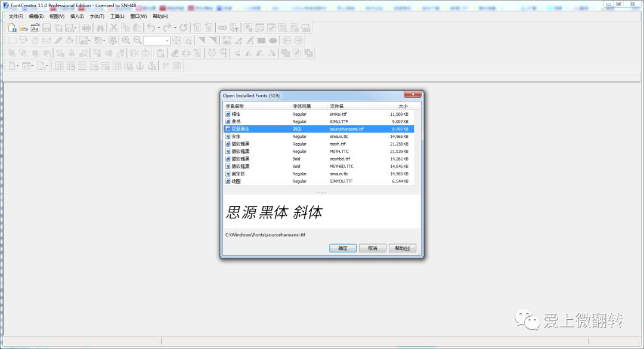This screenshot has width=644, height=349.
Task: Click the clipboard Paste icon in top toolbar
Action: point(137,28)
